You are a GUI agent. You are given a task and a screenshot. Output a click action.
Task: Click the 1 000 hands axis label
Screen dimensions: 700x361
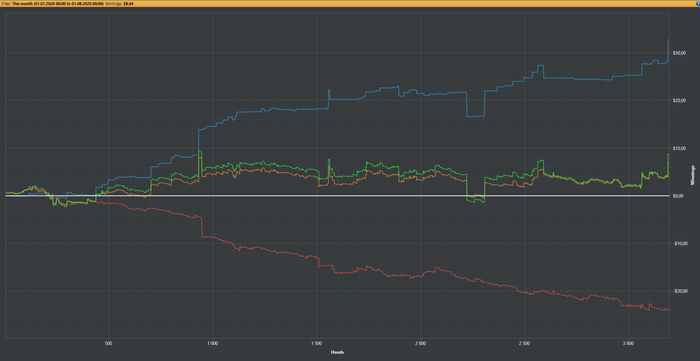pyautogui.click(x=212, y=344)
